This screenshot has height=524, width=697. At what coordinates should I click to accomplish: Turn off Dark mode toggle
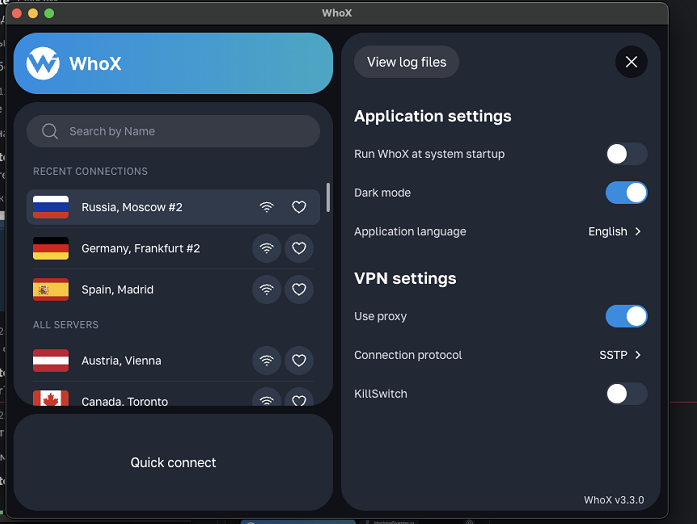coord(627,193)
